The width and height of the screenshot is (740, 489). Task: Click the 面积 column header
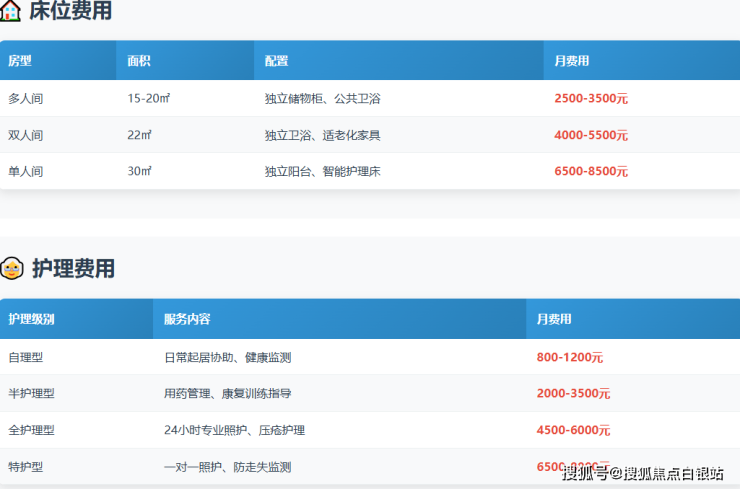[139, 61]
